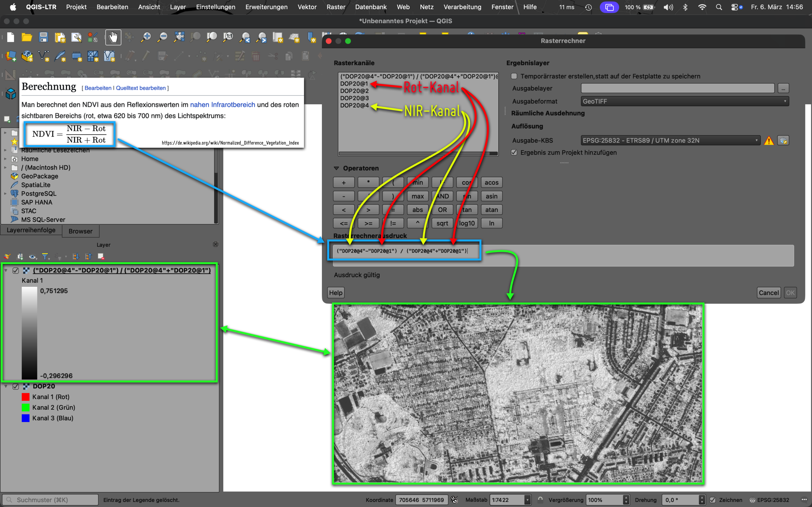This screenshot has height=507, width=812.
Task: Enable Temporärraster erstellen checkbox
Action: (514, 76)
